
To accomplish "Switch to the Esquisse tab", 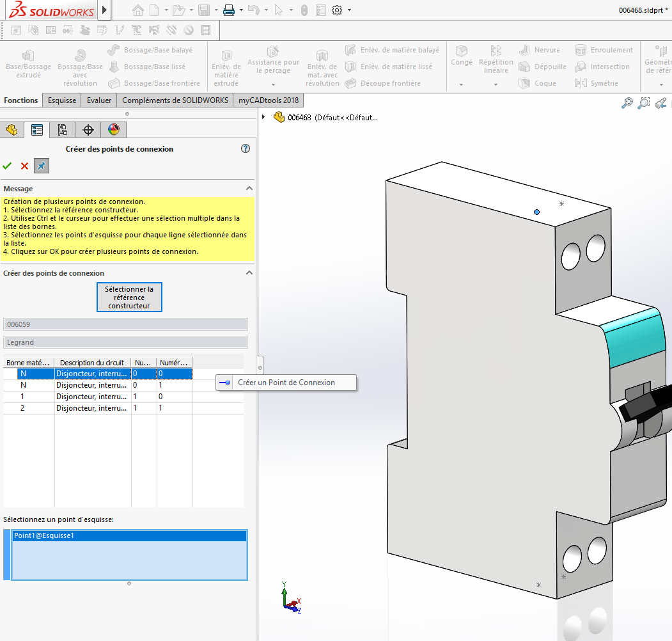I will (62, 100).
